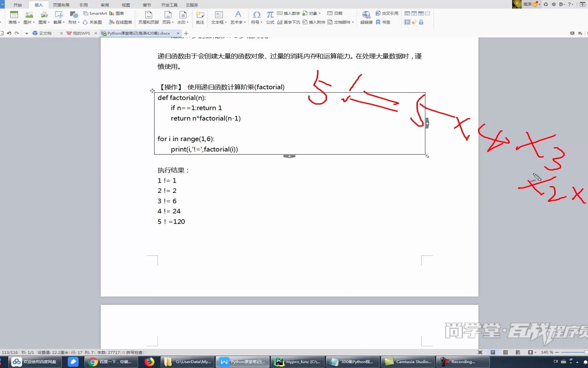Open the 形状 shapes icon
This screenshot has width=588, height=368.
click(x=73, y=15)
